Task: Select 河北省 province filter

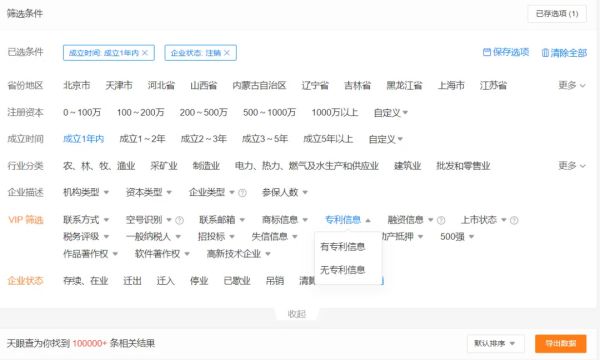Action: click(x=161, y=85)
